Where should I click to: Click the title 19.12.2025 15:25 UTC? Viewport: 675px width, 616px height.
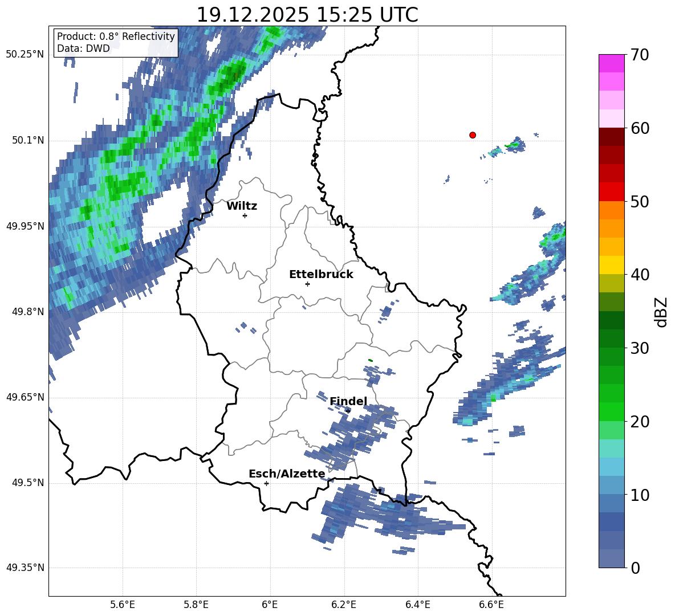tap(307, 15)
